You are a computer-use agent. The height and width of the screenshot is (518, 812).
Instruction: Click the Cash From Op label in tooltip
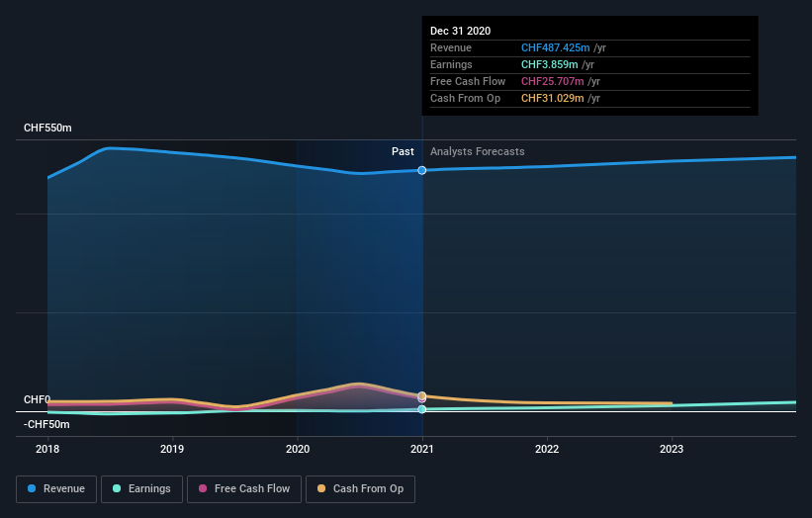(465, 98)
